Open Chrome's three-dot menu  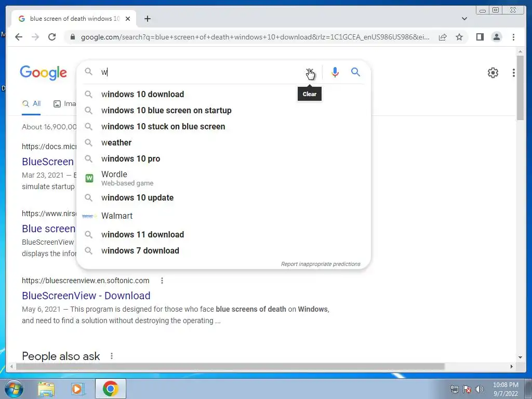click(514, 37)
